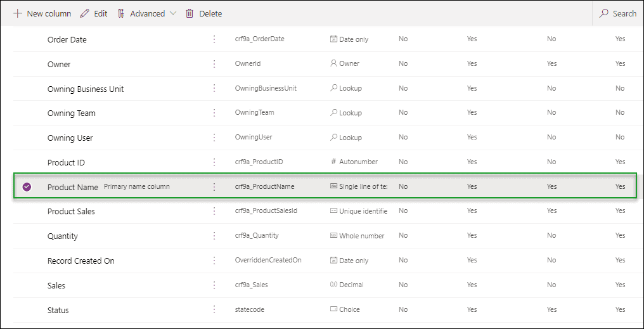Click the Single line of text icon
This screenshot has width=644, height=329.
[x=333, y=186]
